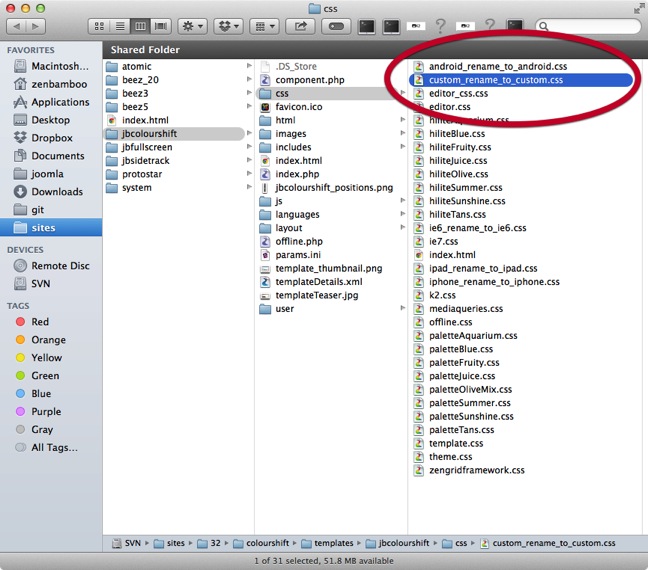Select the params.ini file
The height and width of the screenshot is (570, 648).
pyautogui.click(x=290, y=255)
